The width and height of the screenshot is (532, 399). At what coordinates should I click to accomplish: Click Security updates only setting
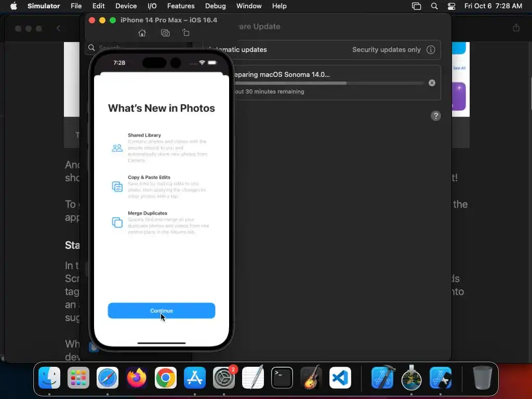point(387,49)
